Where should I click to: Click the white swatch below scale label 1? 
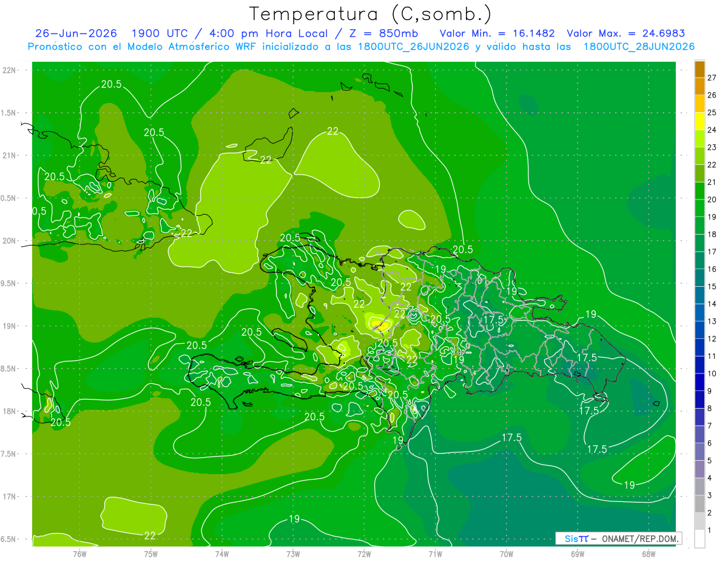pyautogui.click(x=699, y=539)
